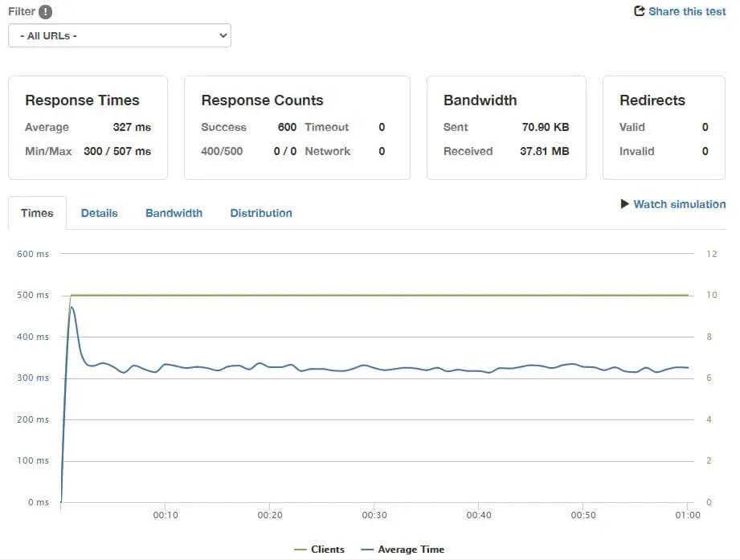Click the Filter label text
This screenshot has width=740, height=560.
point(22,11)
